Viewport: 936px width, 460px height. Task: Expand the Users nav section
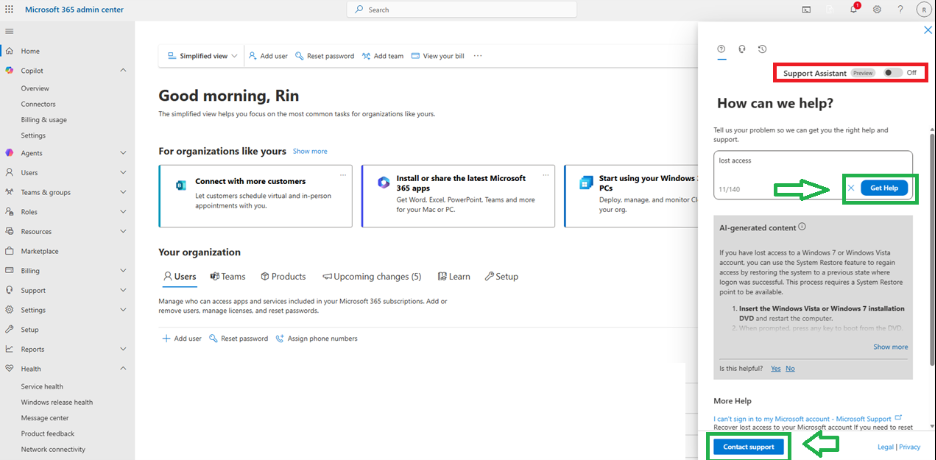click(123, 172)
